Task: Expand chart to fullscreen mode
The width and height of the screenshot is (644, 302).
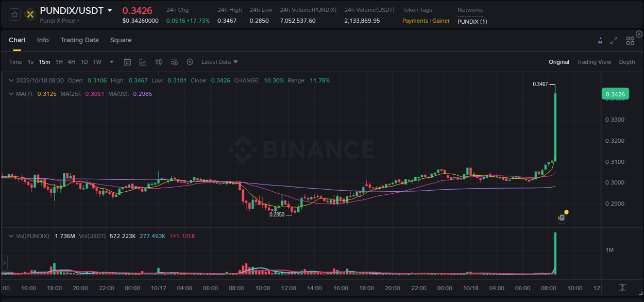Action: pyautogui.click(x=614, y=40)
